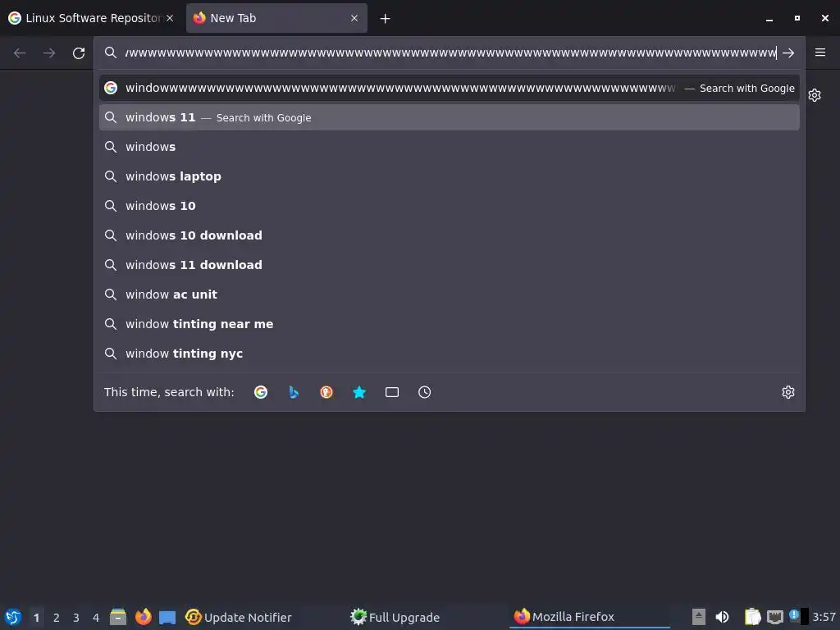Screen dimensions: 840x630
Task: Select the 'windows 11' suggestion
Action: coord(450,117)
